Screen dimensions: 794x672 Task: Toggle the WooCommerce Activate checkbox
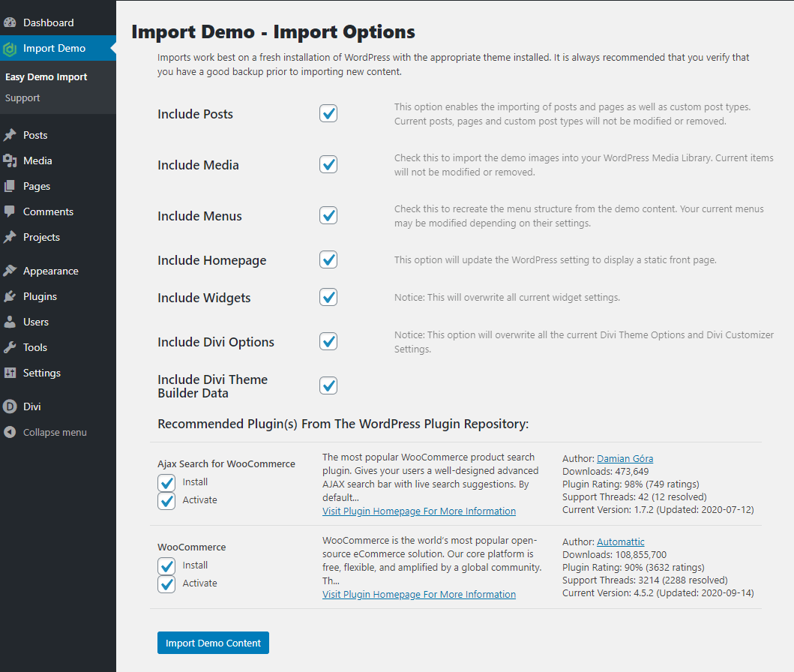click(x=166, y=584)
